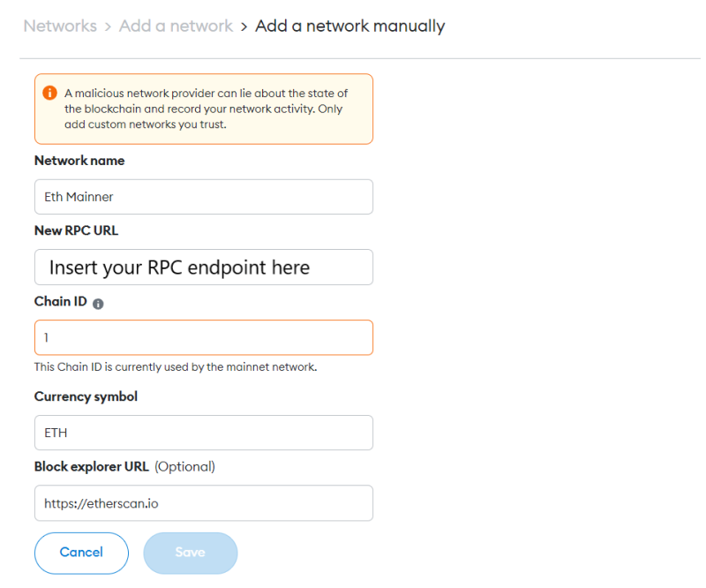Click the Chain ID info tooltip icon
706x588 pixels.
click(x=98, y=303)
